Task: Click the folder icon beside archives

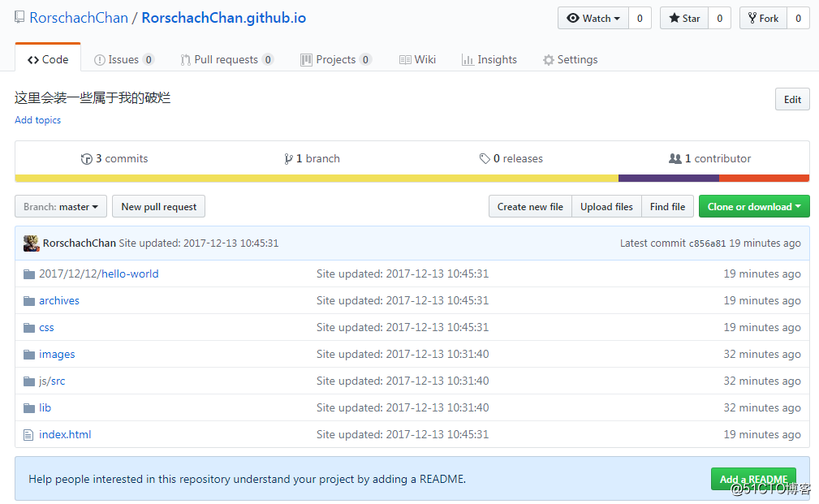Action: pos(29,301)
